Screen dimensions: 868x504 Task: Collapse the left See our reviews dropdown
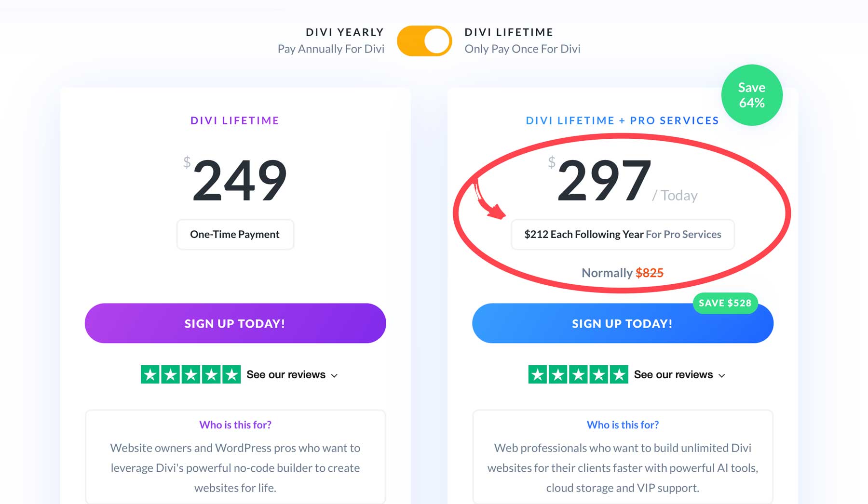tap(334, 375)
